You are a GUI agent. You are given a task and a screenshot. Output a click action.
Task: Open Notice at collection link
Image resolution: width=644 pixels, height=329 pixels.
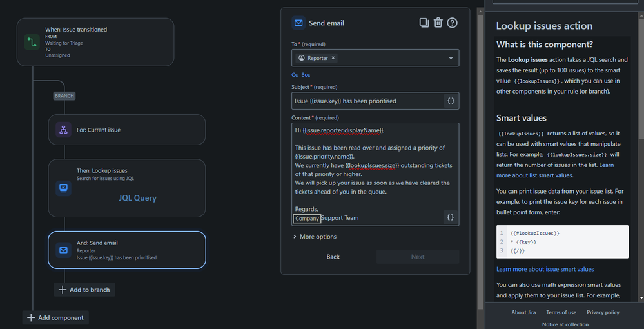565,324
